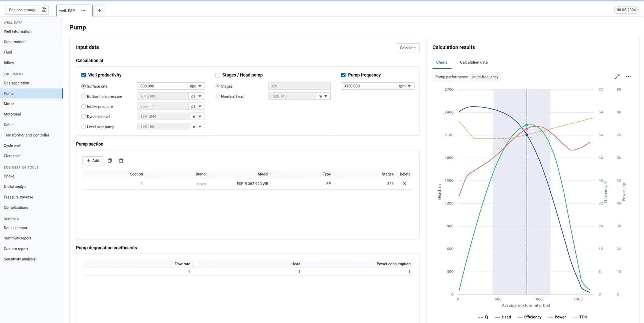Select the Dynamic level radio button
Image resolution: width=644 pixels, height=323 pixels.
pyautogui.click(x=83, y=116)
